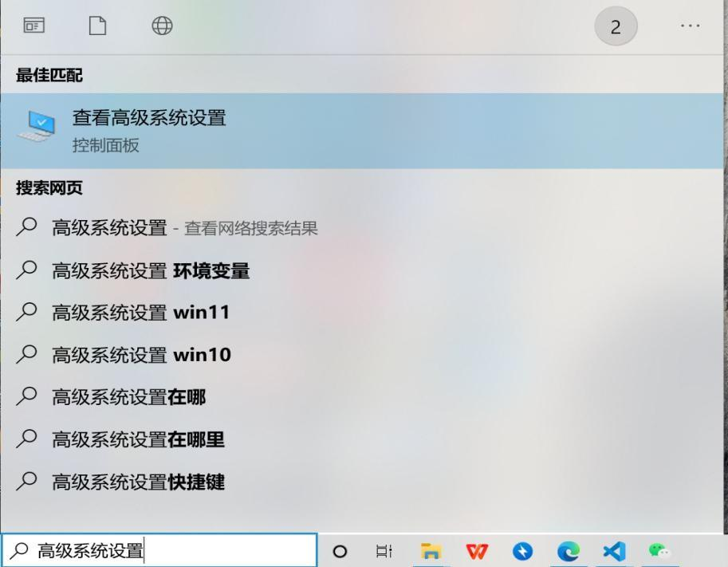Select the 高级系统设置快捷键 suggestion
The image size is (728, 567).
[x=362, y=482]
